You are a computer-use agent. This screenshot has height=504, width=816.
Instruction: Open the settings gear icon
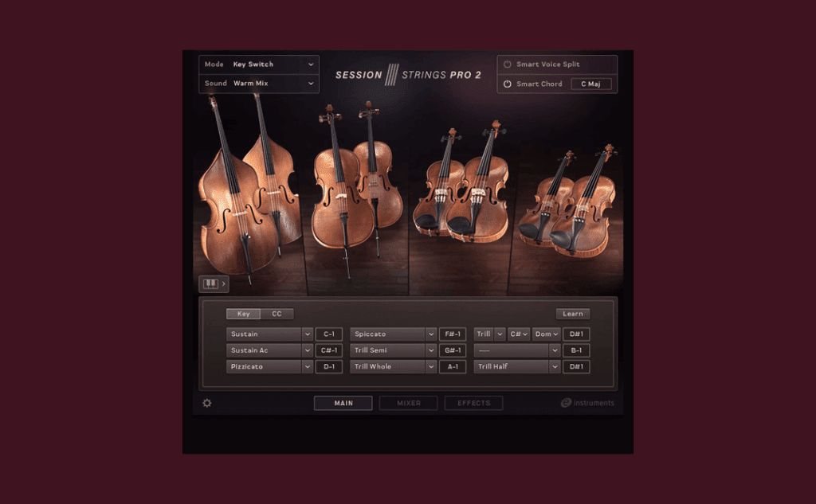point(207,403)
